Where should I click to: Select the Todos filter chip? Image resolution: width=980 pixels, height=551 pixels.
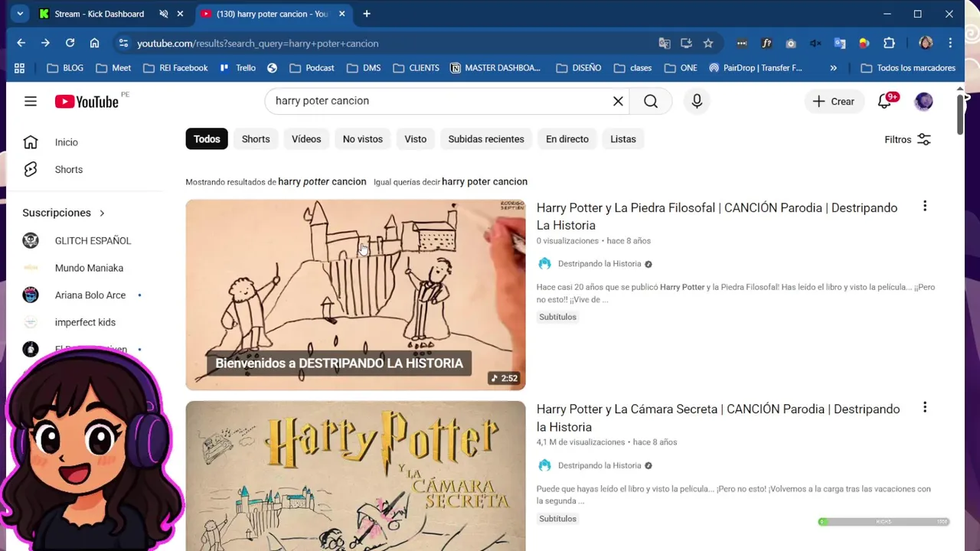(207, 139)
